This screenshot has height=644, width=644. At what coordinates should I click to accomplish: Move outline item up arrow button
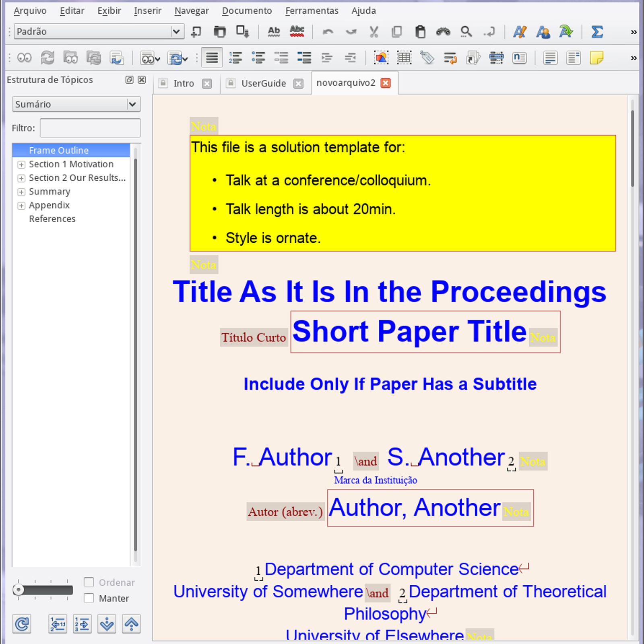[131, 624]
